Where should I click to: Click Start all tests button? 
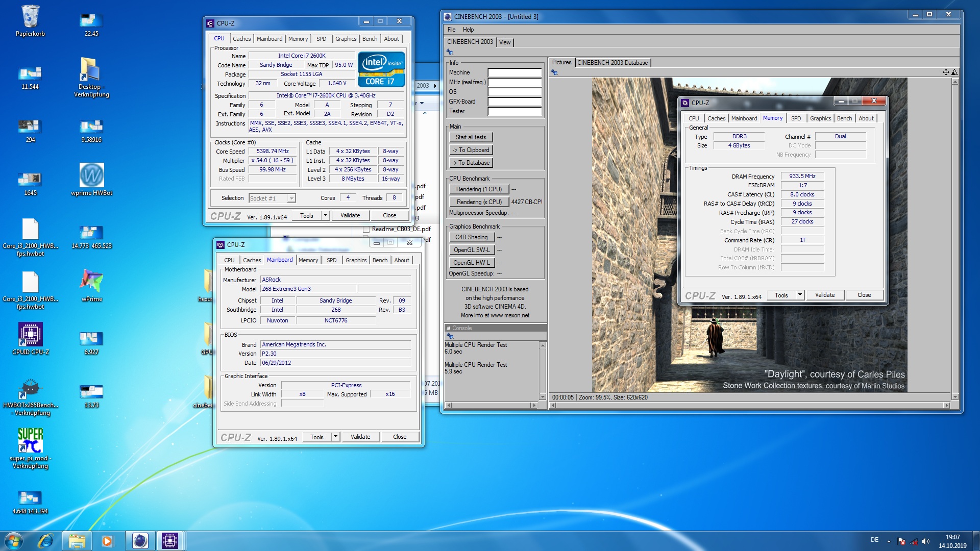(471, 137)
